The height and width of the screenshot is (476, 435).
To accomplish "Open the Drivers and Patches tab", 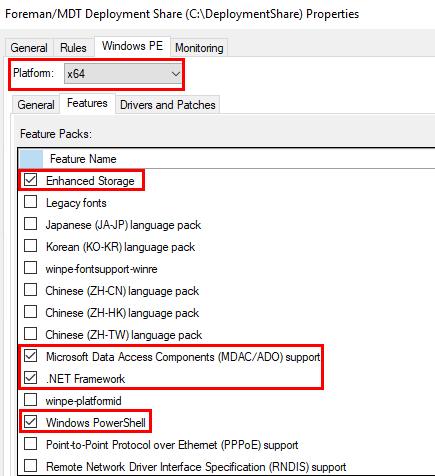I will coord(168,105).
